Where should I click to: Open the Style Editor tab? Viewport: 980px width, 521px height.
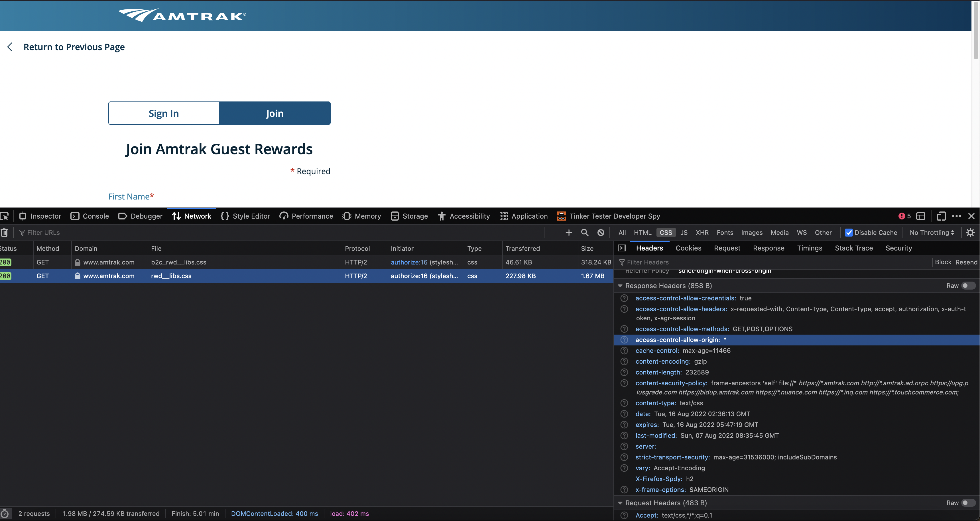[245, 216]
